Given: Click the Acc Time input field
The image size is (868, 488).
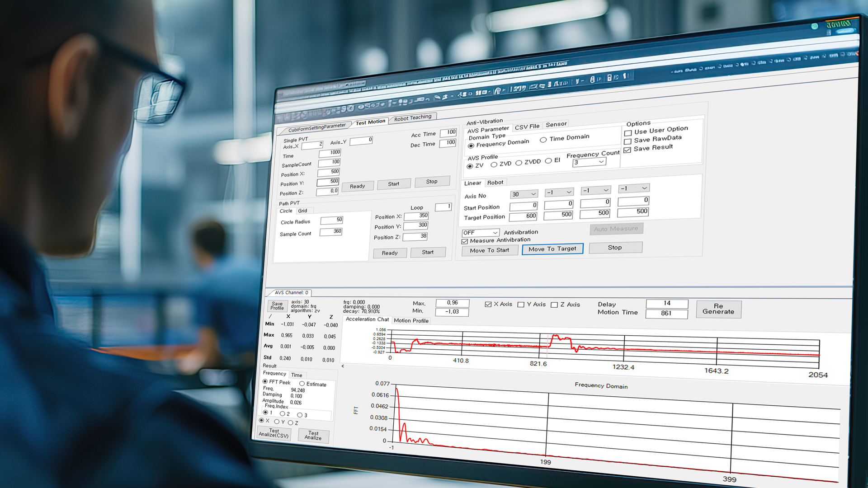Looking at the screenshot, I should click(448, 132).
